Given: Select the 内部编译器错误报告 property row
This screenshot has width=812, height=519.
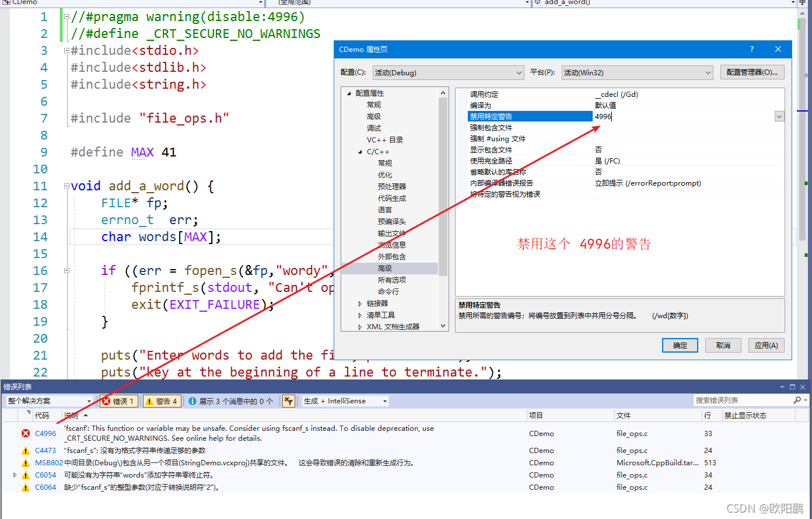Looking at the screenshot, I should 626,183.
